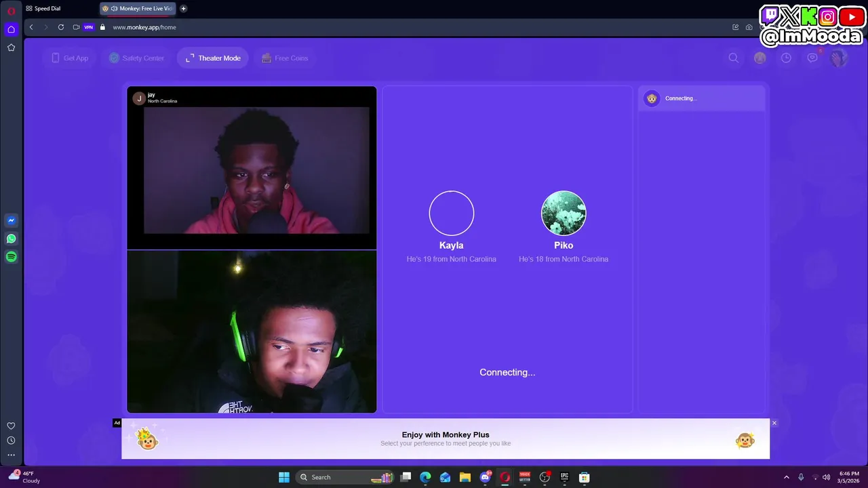
Task: Click the taskbar Search box
Action: coord(346,477)
